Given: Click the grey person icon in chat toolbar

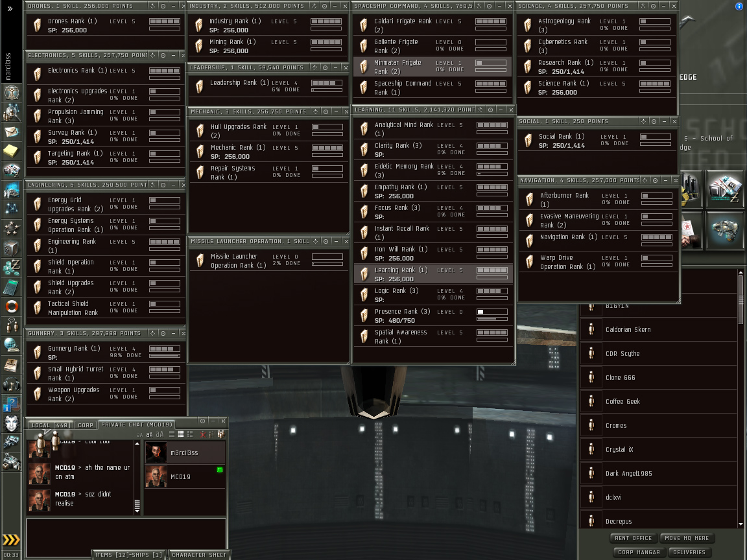Looking at the screenshot, I should pyautogui.click(x=211, y=434).
